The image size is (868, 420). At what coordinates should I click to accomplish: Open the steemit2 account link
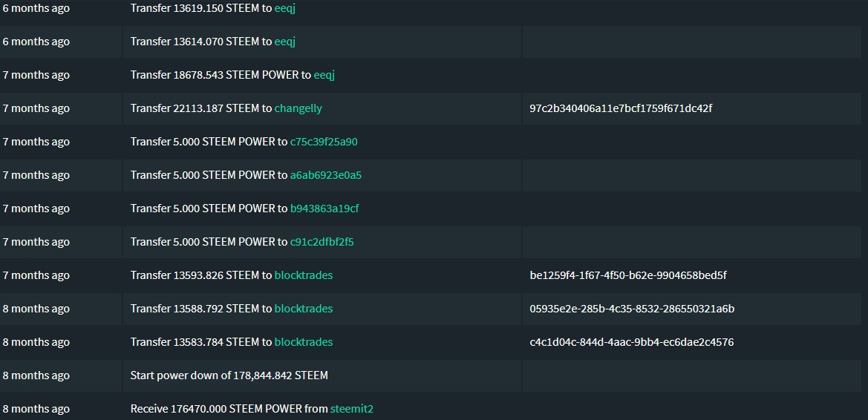351,409
